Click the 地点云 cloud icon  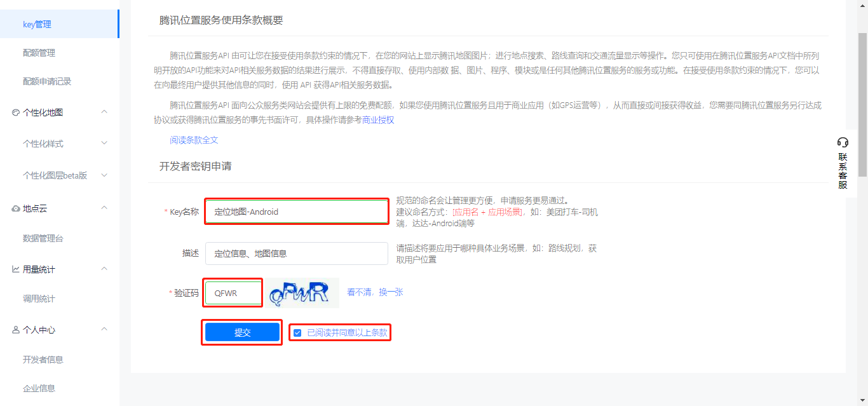coord(16,208)
